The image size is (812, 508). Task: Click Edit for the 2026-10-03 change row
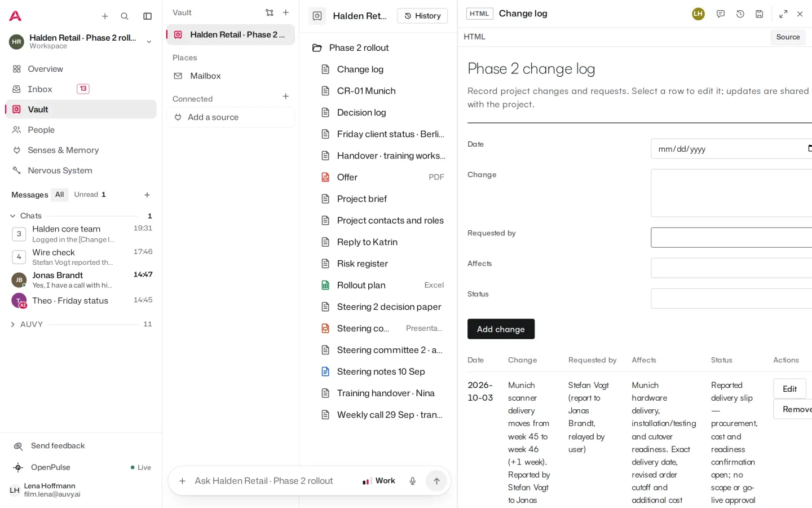(x=789, y=389)
